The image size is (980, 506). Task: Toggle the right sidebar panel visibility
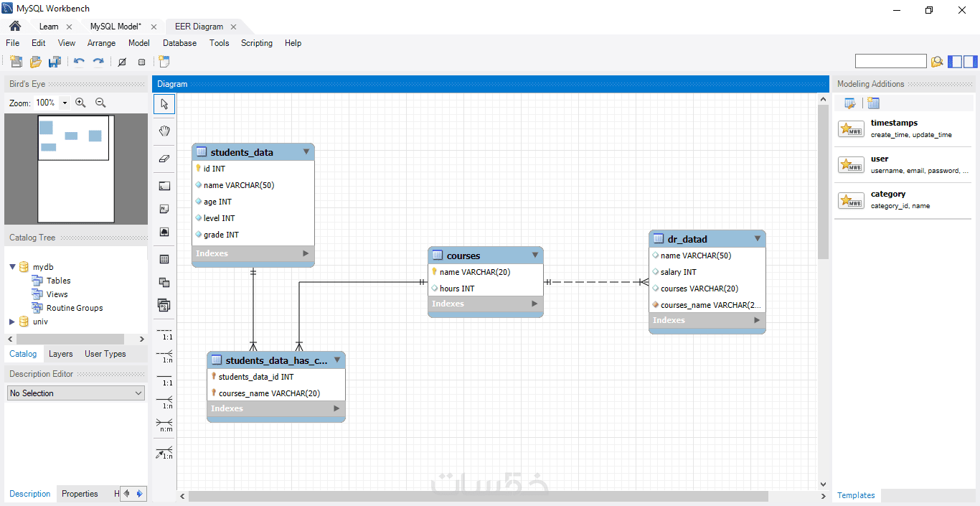[x=970, y=62]
